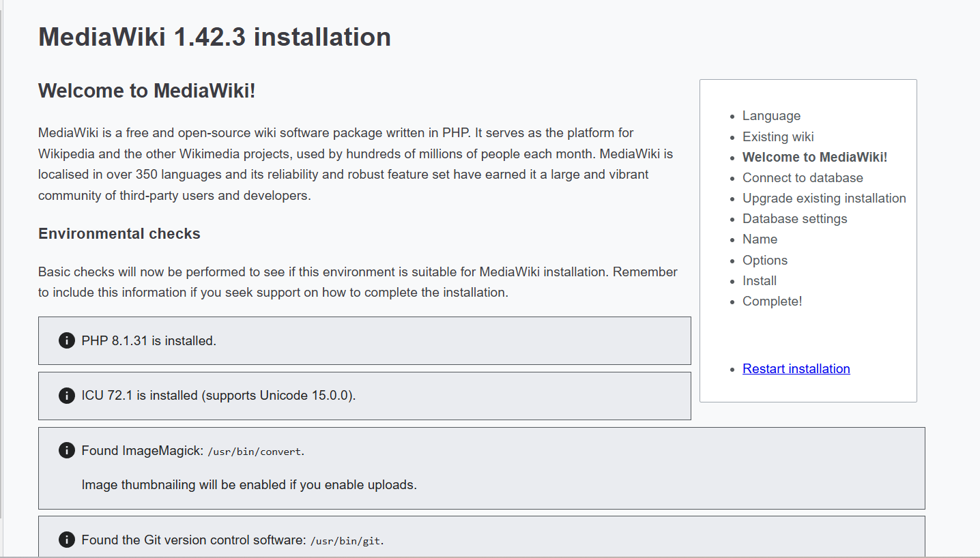Click the /usr/bin/convert path text
Viewport: 980px width, 558px height.
click(x=255, y=451)
